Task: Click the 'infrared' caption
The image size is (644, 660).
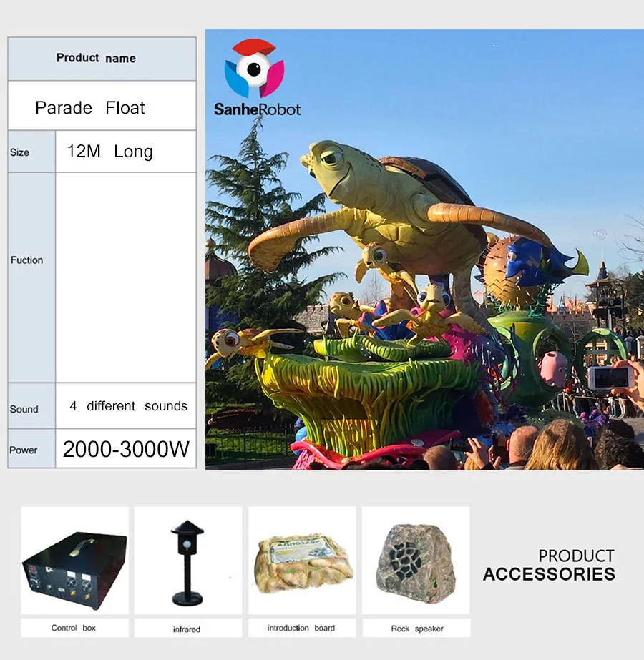Action: pos(187,629)
